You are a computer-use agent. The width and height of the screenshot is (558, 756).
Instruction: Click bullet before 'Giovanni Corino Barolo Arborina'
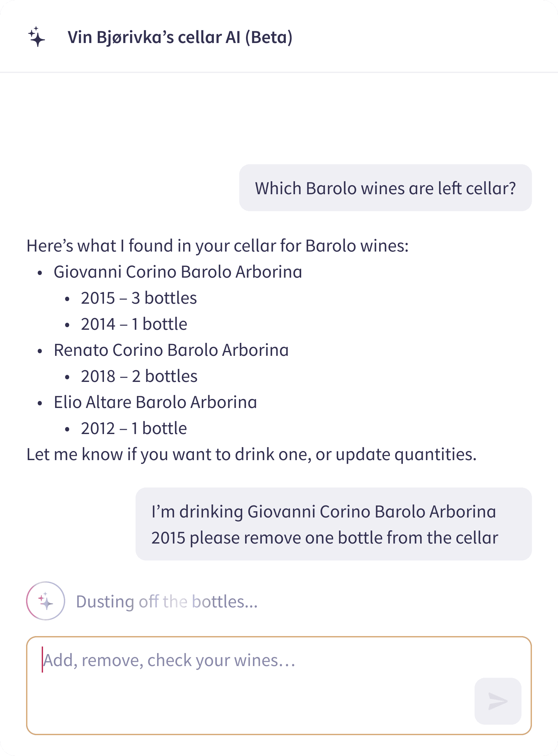coord(40,272)
